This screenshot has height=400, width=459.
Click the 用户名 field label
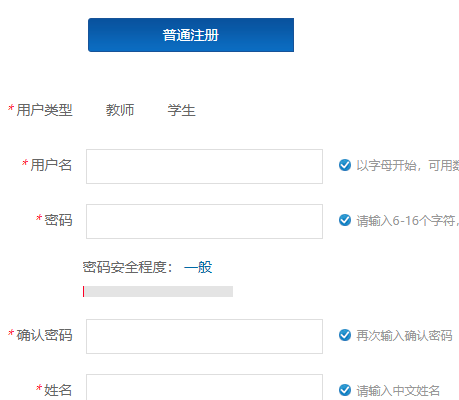click(x=51, y=165)
